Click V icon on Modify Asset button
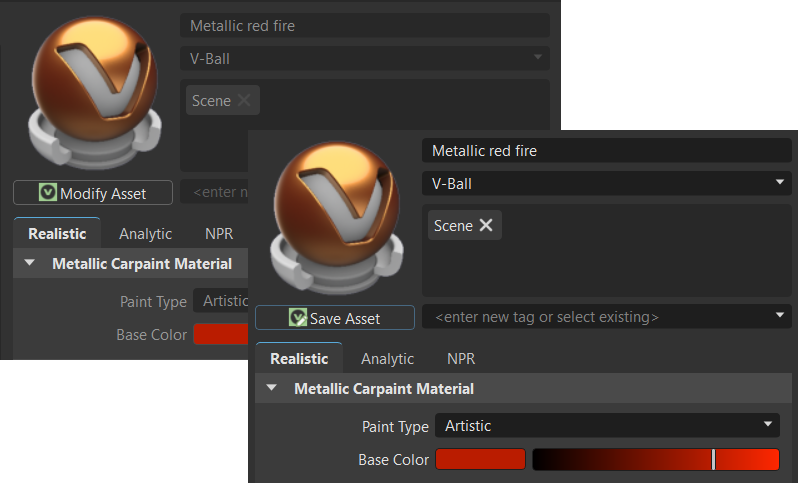This screenshot has height=483, width=798. coord(48,192)
